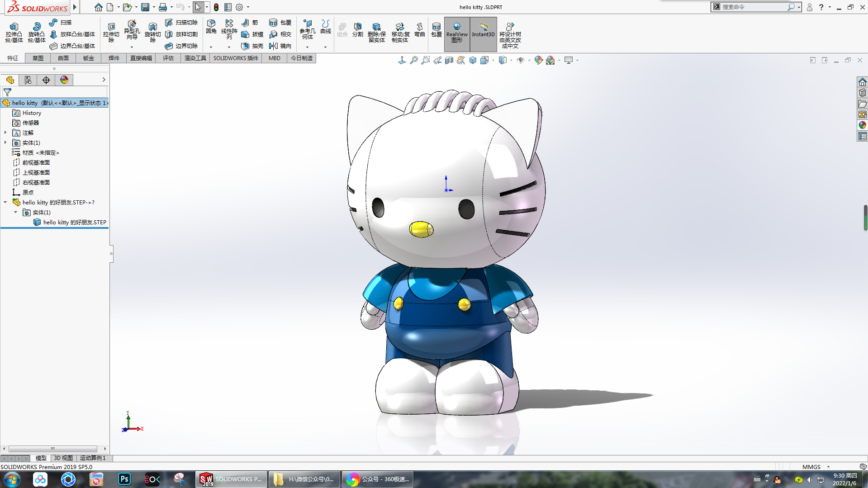Select the 拉伸切除 extruded cut tool

pyautogui.click(x=111, y=33)
